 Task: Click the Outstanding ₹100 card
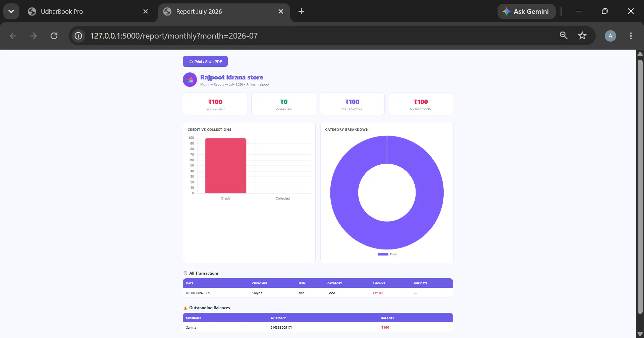[x=421, y=104]
